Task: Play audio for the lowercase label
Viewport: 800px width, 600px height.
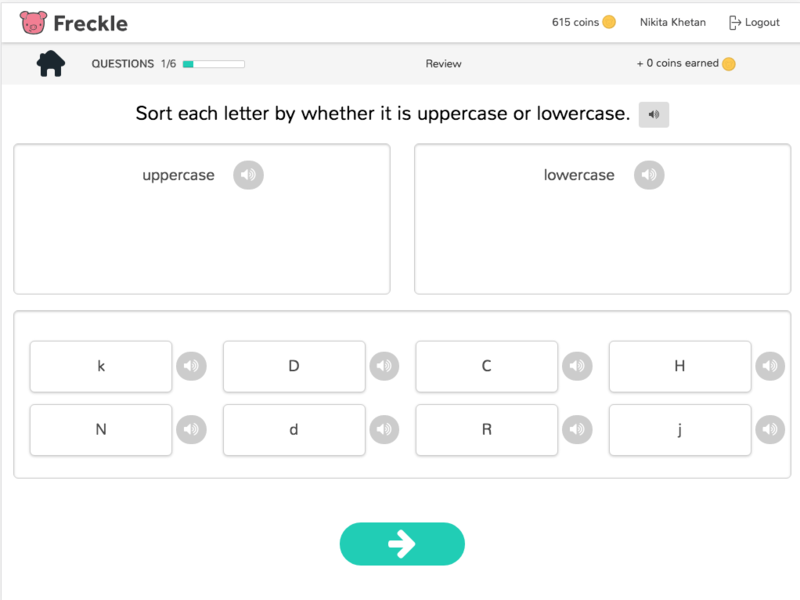Action: tap(649, 175)
